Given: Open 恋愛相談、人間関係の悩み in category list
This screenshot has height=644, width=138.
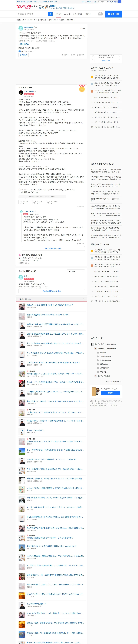Looking at the screenshot, I should 107,349.
